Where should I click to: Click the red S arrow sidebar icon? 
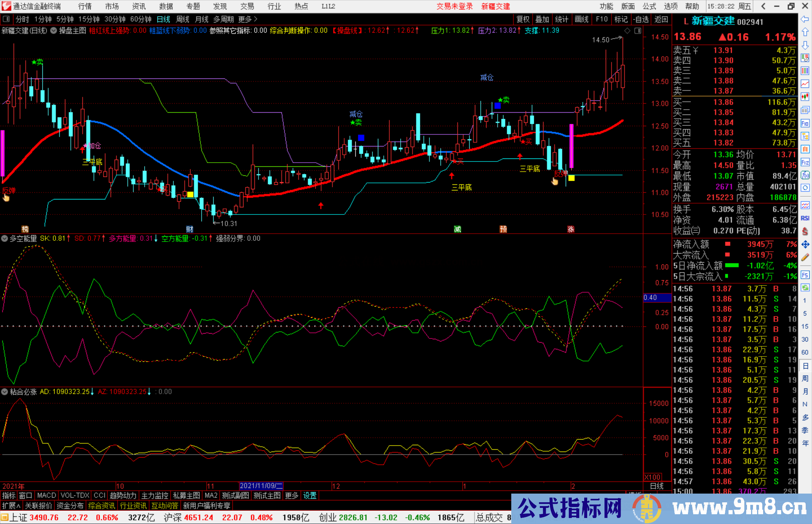coord(805,231)
